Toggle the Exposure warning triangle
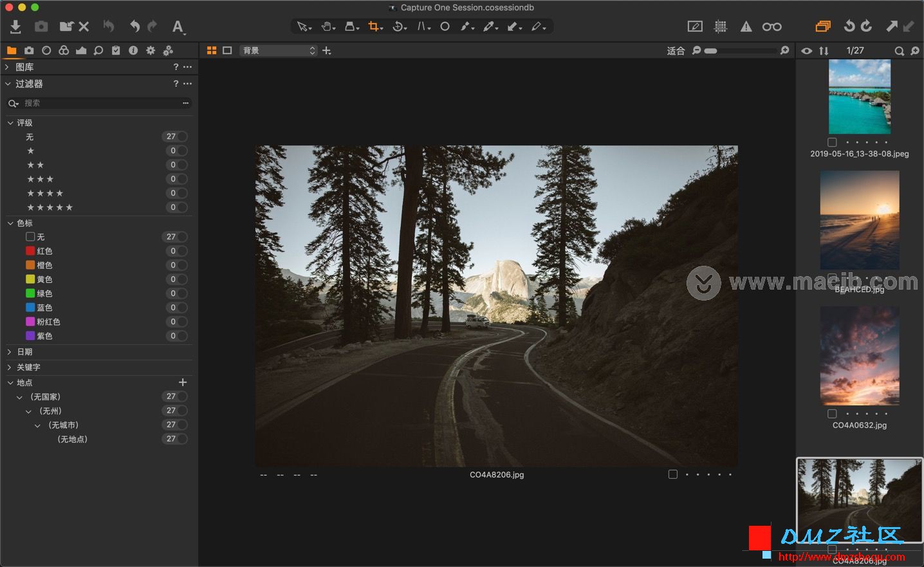The height and width of the screenshot is (567, 924). pos(746,26)
